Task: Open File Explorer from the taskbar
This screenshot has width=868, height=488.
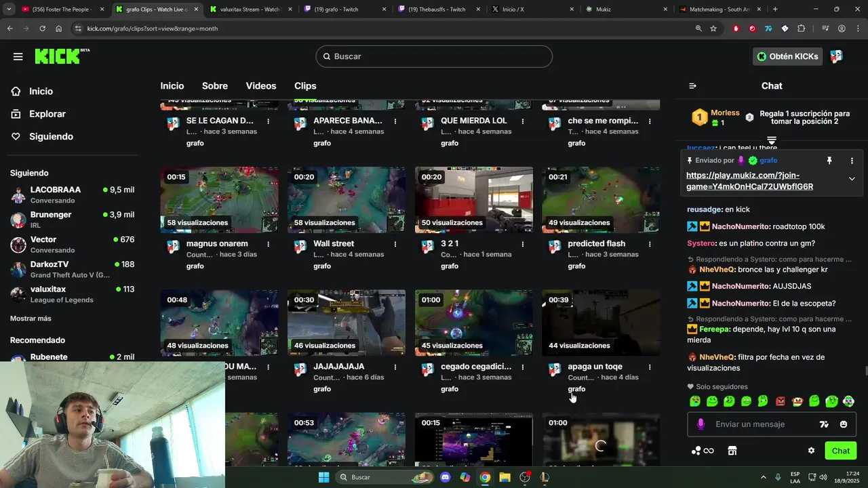Action: pos(505,477)
